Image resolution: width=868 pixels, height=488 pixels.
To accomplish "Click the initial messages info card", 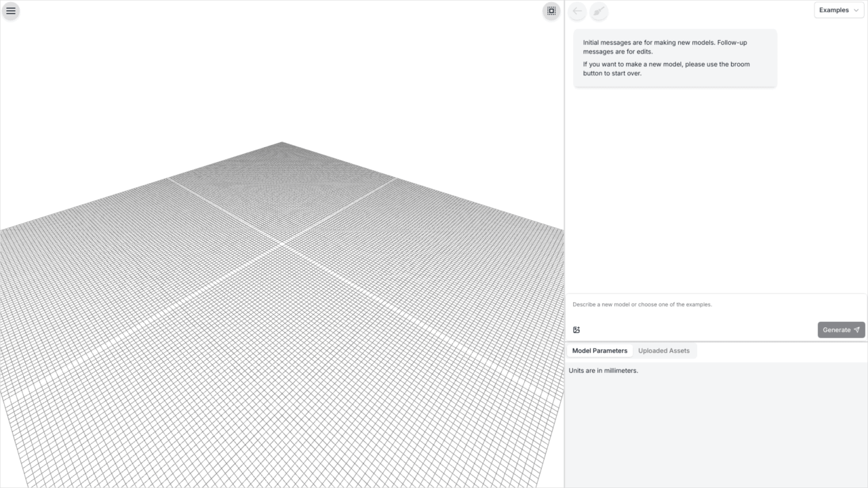I will pos(675,58).
